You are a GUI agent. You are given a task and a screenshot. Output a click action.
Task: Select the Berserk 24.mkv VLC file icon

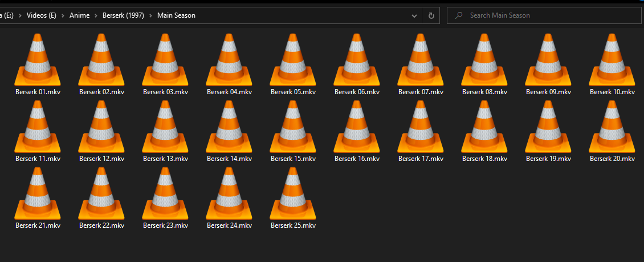tap(229, 194)
